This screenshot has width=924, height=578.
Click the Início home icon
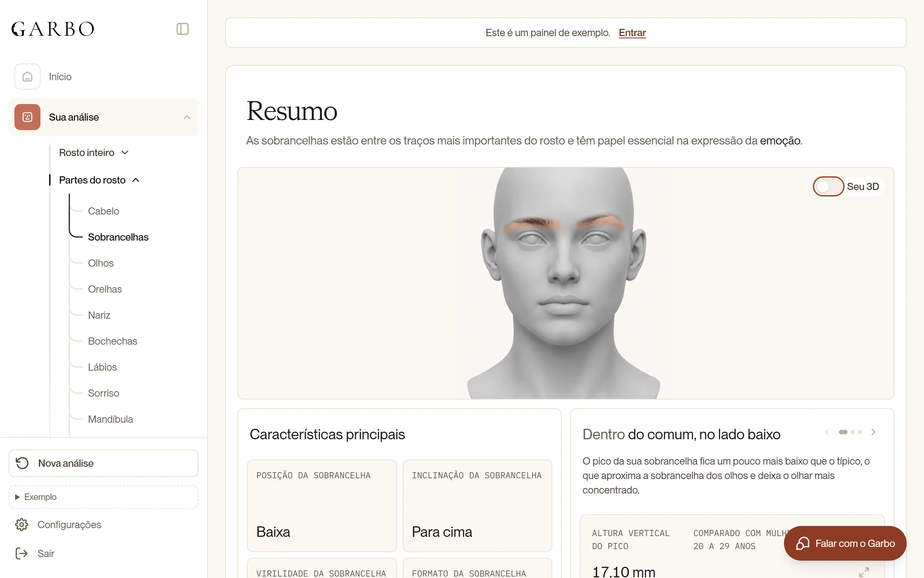tap(27, 77)
